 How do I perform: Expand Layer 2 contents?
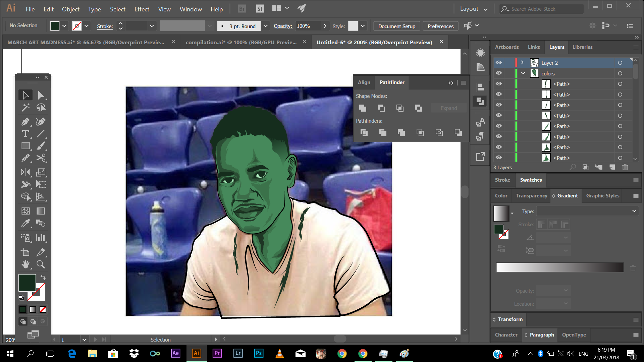point(522,63)
